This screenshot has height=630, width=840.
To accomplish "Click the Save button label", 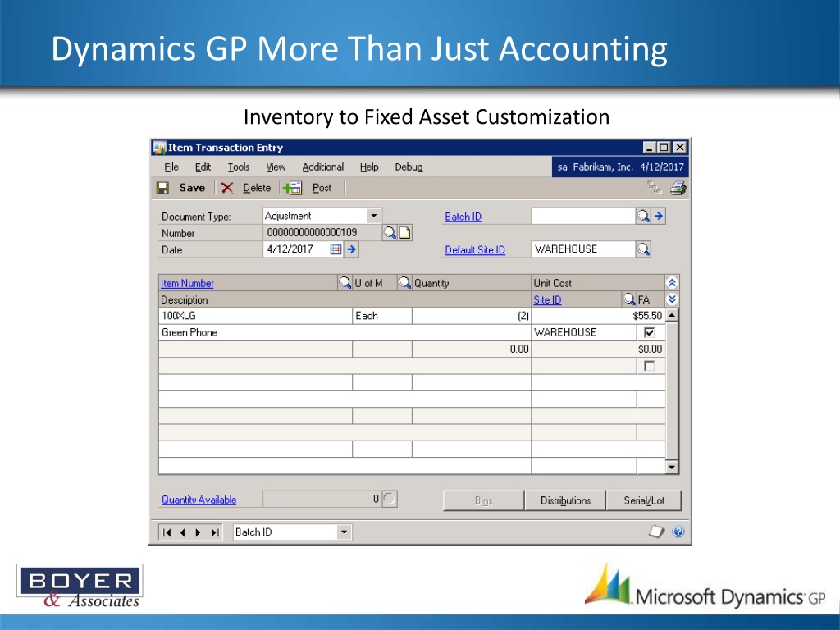I will tap(192, 188).
